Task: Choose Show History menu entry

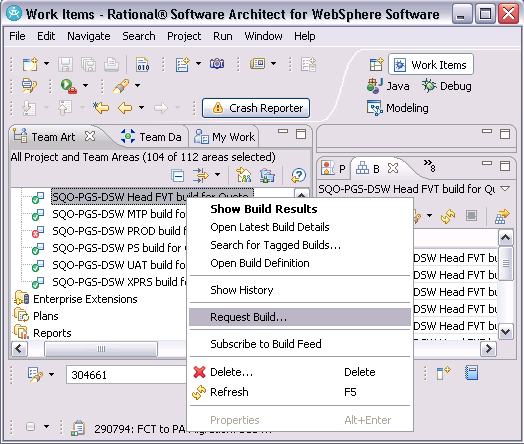Action: pyautogui.click(x=300, y=290)
